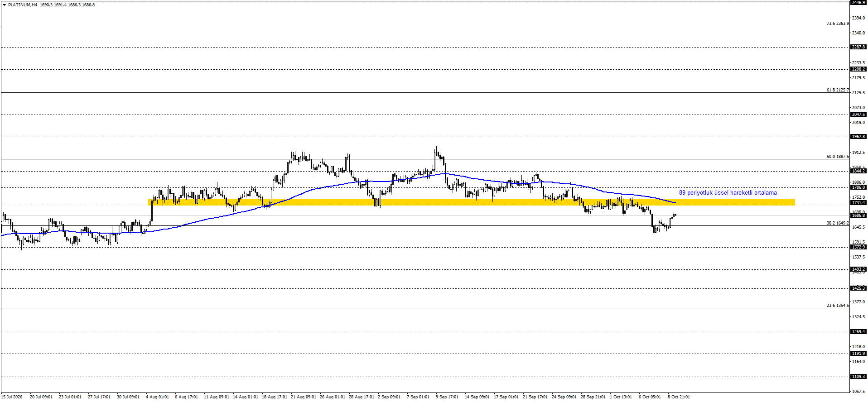
Task: Click the 1191.9 price level marker
Action: (858, 354)
